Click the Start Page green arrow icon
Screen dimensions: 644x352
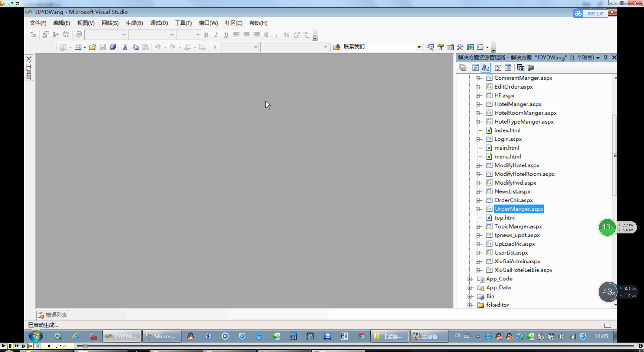click(x=470, y=47)
